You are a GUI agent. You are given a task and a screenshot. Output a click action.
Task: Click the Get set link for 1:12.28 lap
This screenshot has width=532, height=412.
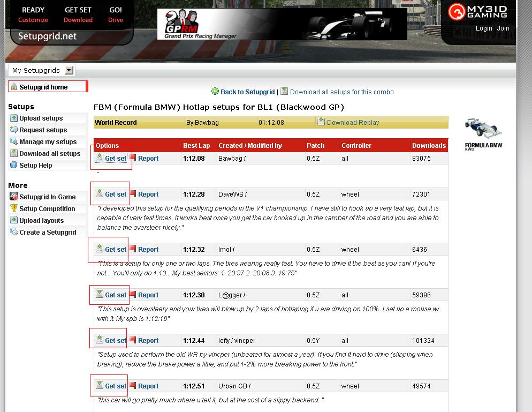pos(116,194)
